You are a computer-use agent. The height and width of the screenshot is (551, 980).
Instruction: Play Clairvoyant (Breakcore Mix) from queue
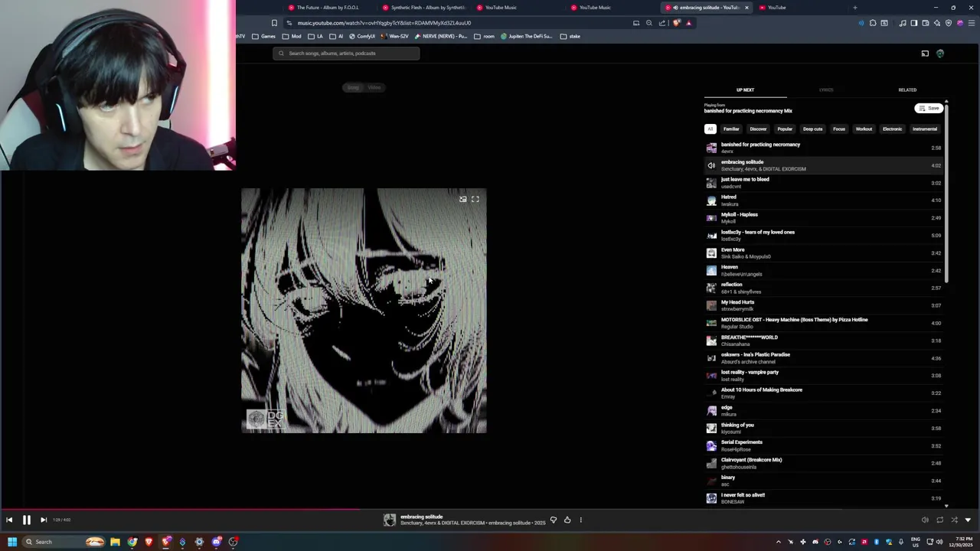click(823, 463)
